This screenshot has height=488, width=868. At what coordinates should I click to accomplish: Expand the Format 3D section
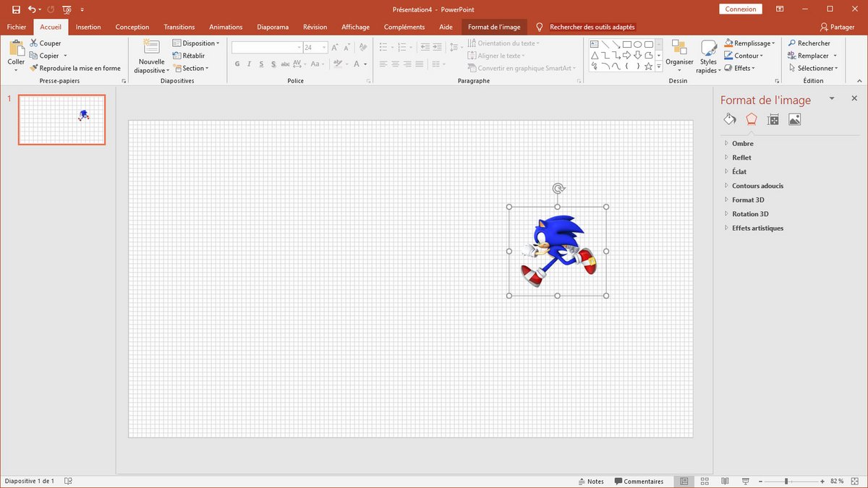[x=748, y=200]
